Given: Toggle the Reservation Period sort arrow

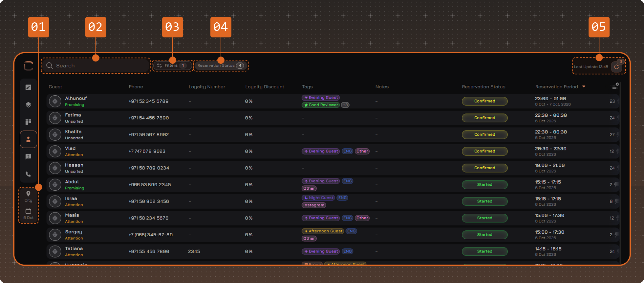Looking at the screenshot, I should click(x=584, y=87).
